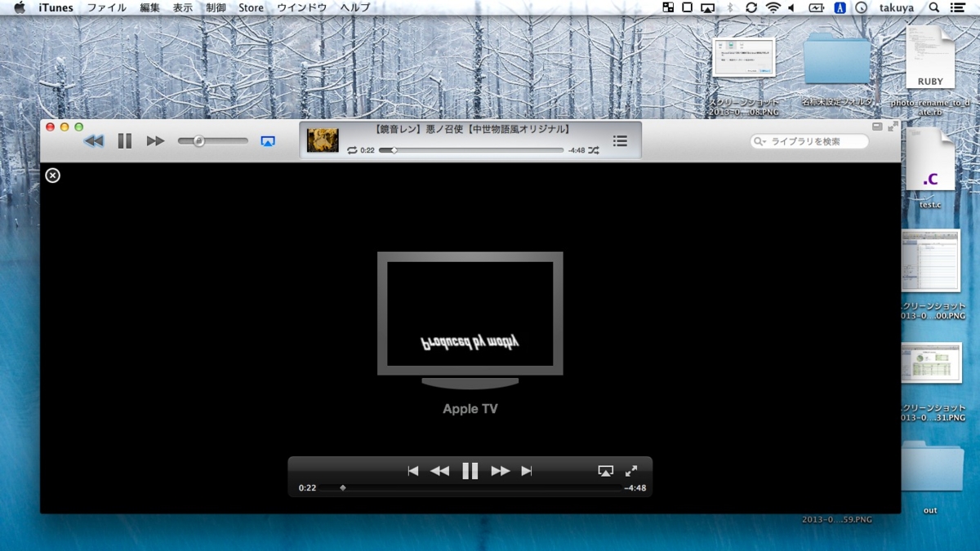The height and width of the screenshot is (551, 980).
Task: Click the remaining time -4:48 in display
Action: coord(577,150)
